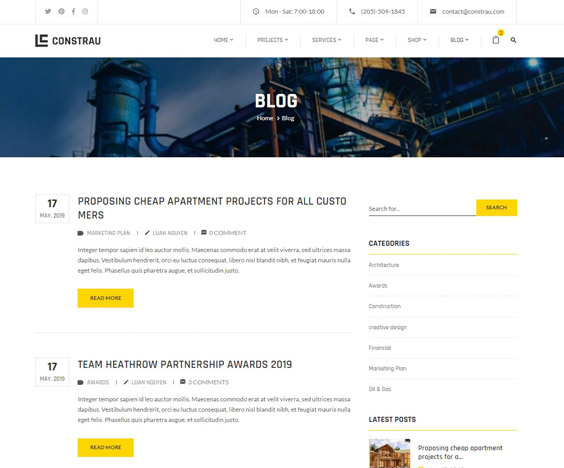Open the shopping cart icon
The height and width of the screenshot is (468, 564).
tap(496, 40)
